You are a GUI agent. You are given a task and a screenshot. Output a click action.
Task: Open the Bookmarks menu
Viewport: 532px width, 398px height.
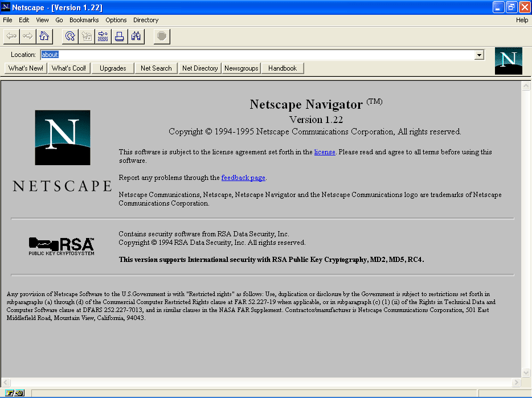tap(84, 20)
